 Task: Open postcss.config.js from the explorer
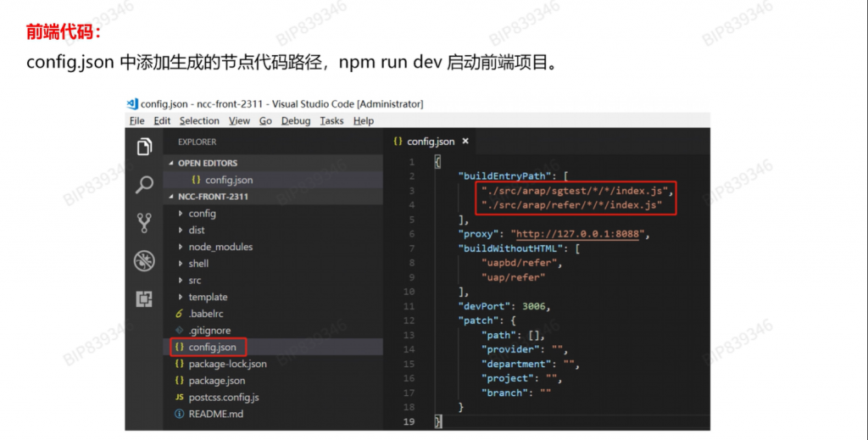pos(223,397)
